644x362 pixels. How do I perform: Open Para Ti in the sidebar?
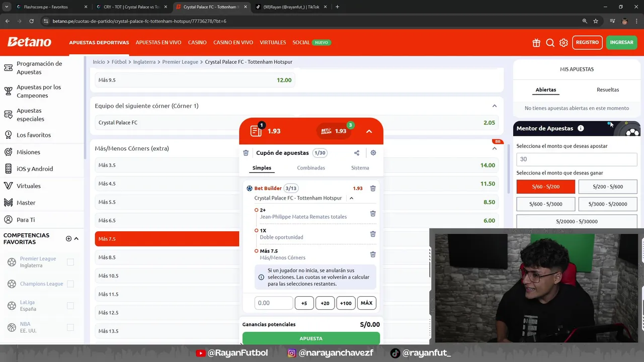tap(42, 220)
